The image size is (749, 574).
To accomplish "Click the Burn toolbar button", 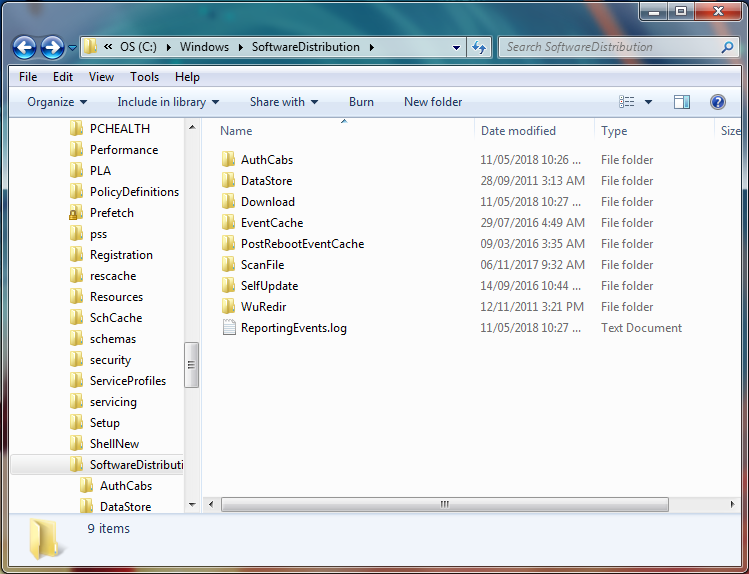I will pos(361,102).
